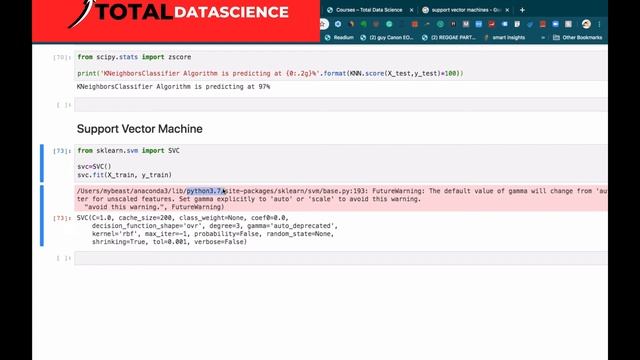Open the 'smart insights' bookmark
Image resolution: width=640 pixels, height=360 pixels.
coord(504,38)
